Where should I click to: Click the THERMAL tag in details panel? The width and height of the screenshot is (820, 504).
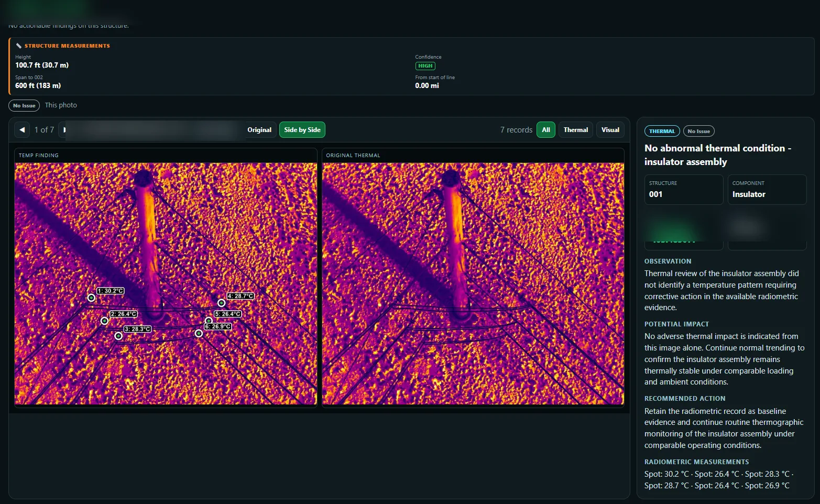point(662,131)
